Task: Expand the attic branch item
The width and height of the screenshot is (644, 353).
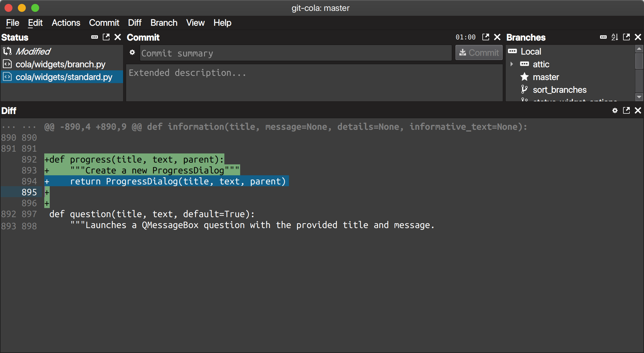Action: [x=513, y=64]
